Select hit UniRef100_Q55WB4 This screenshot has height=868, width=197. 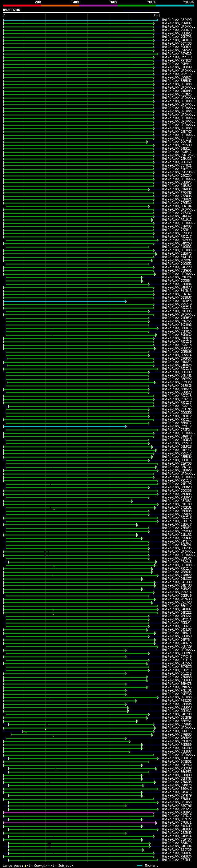[177, 281]
